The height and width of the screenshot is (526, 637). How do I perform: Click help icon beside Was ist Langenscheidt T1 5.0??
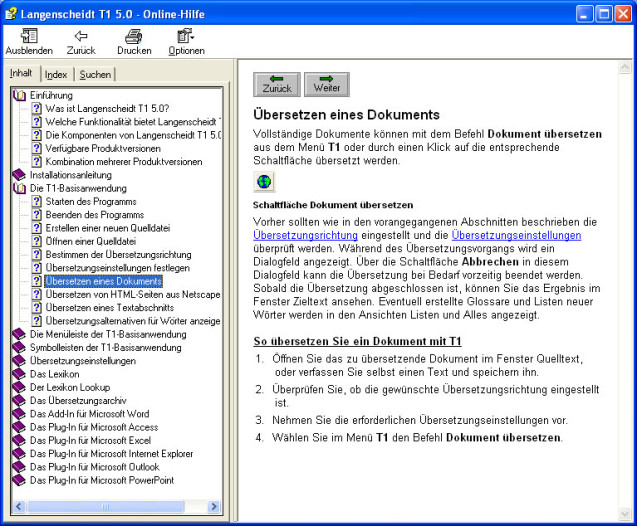tap(37, 108)
